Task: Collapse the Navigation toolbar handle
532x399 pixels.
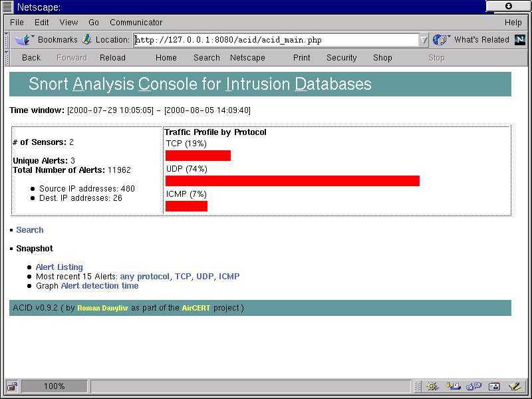Action: (7, 58)
